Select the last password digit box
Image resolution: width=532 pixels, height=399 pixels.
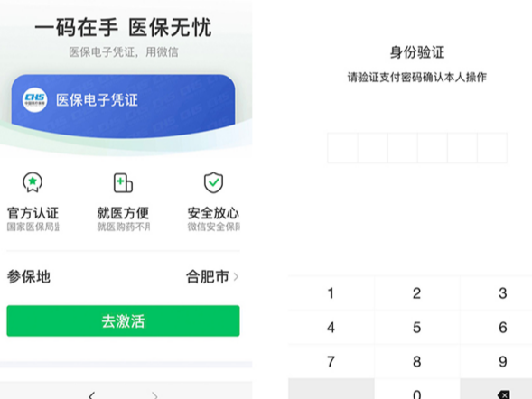[492, 148]
